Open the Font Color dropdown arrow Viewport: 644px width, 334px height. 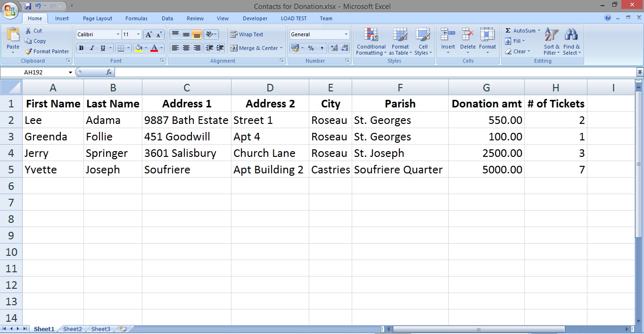(x=161, y=48)
